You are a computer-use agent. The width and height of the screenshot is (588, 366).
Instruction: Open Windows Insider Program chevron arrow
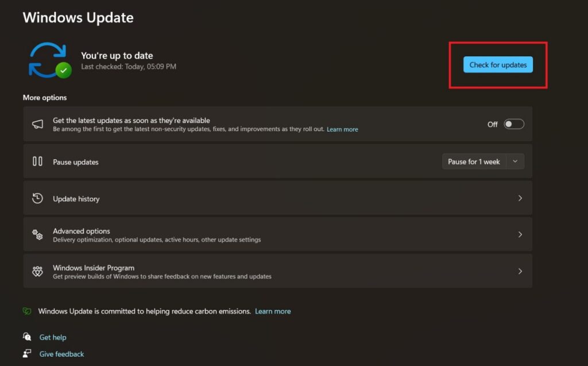(520, 271)
